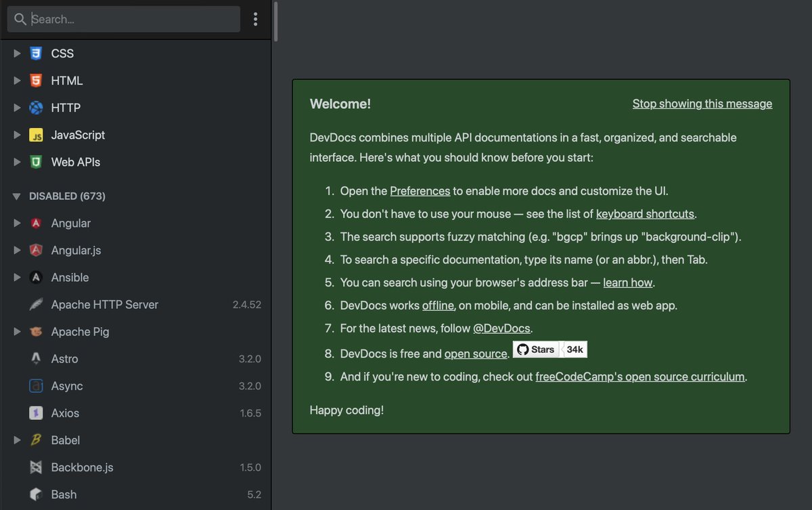This screenshot has width=812, height=510.
Task: Click the search magnifier icon
Action: (20, 19)
